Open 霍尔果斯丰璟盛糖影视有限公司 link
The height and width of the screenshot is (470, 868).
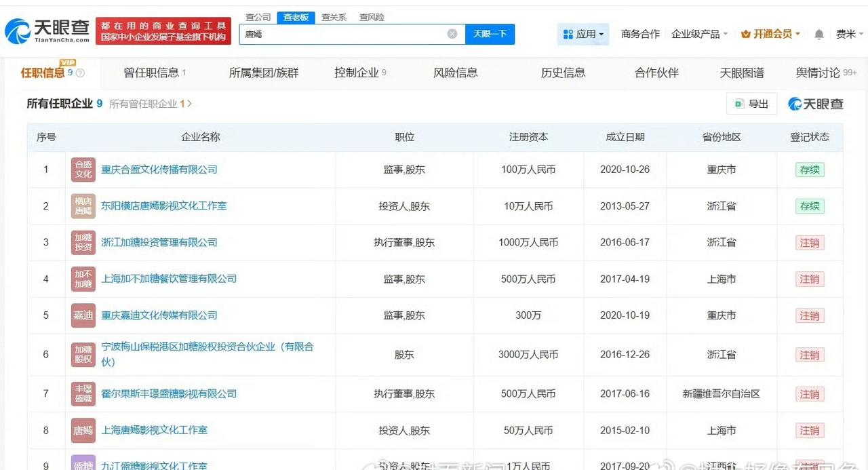[x=169, y=394]
